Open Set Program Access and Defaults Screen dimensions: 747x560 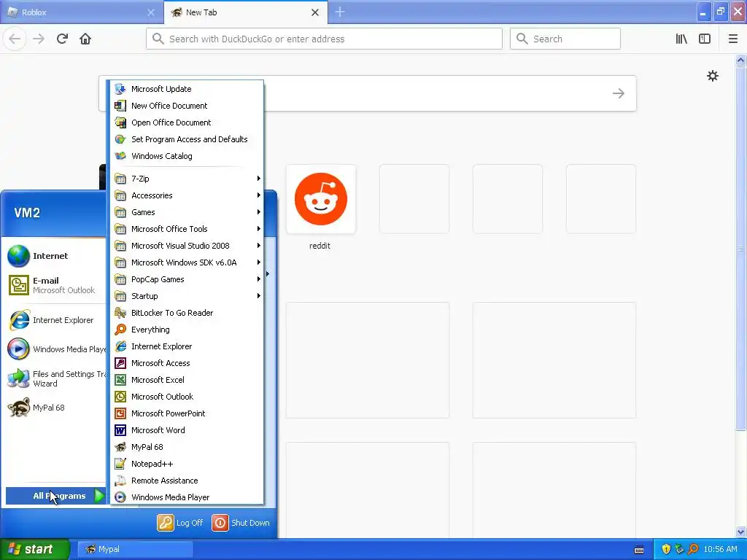187,139
